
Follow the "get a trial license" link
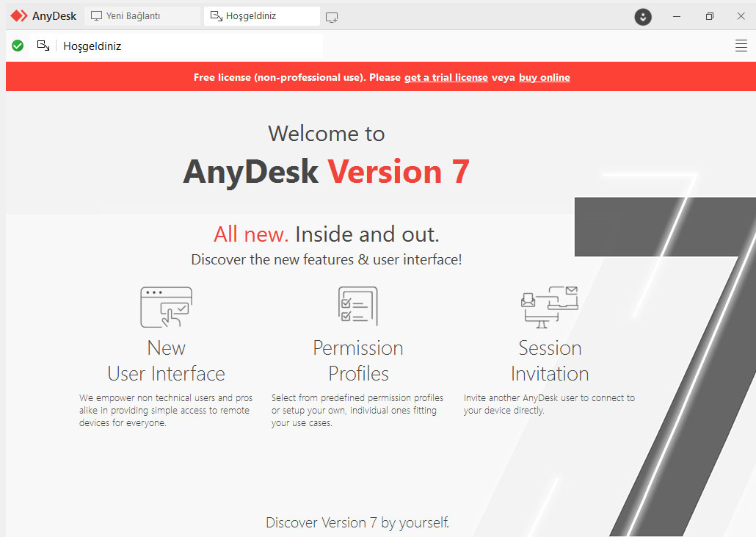pyautogui.click(x=446, y=77)
